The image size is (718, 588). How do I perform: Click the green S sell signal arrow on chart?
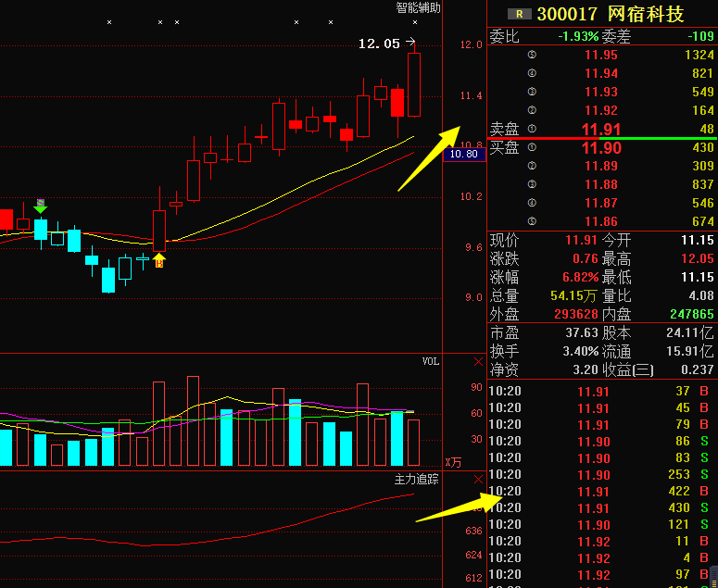pos(40,206)
